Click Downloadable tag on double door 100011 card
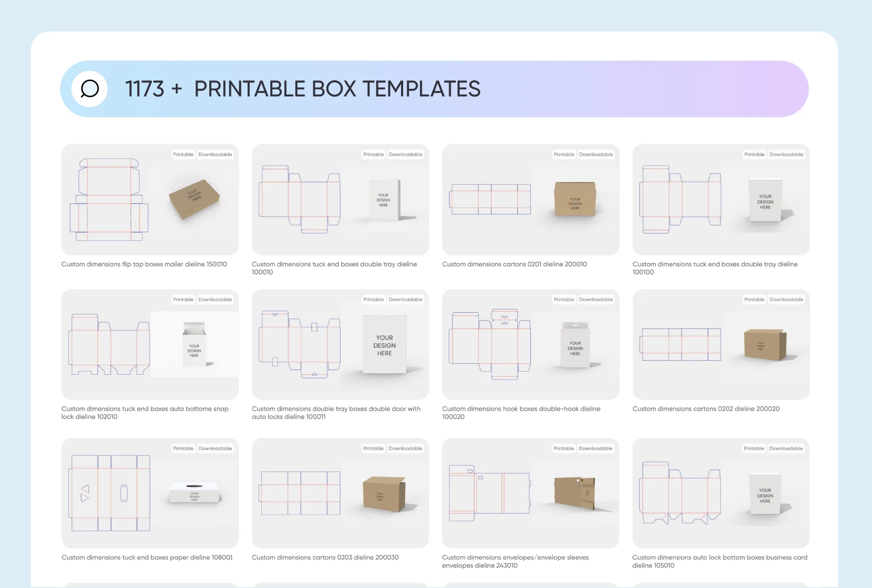The width and height of the screenshot is (872, 588). click(406, 299)
